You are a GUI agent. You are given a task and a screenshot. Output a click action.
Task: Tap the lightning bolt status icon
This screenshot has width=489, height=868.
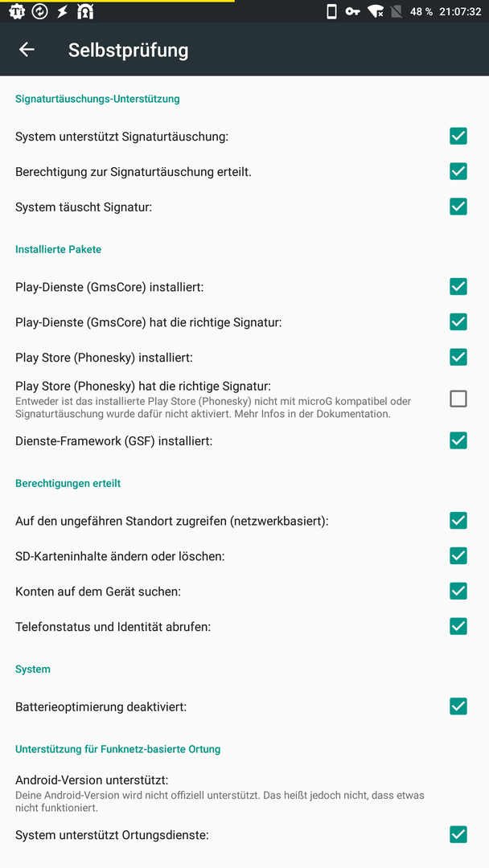tap(63, 11)
